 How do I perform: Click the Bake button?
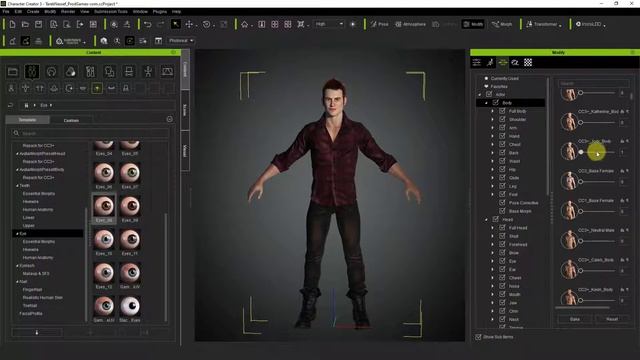[575, 319]
